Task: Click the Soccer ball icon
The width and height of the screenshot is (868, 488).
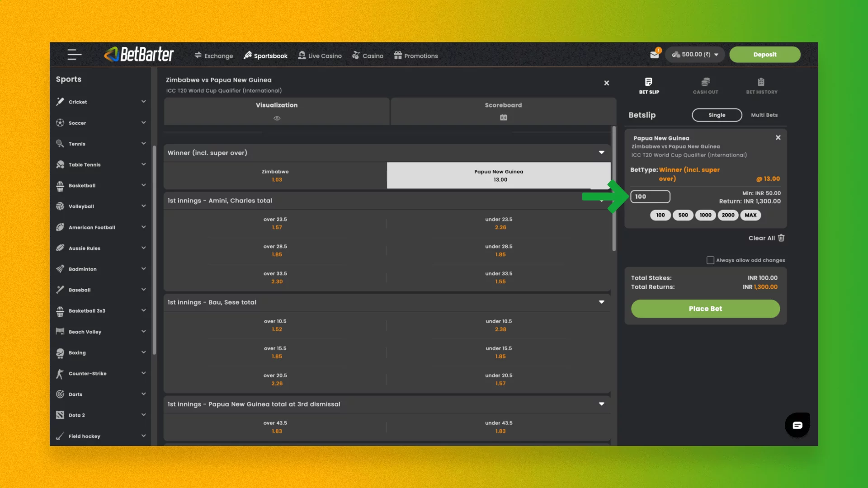Action: point(60,123)
